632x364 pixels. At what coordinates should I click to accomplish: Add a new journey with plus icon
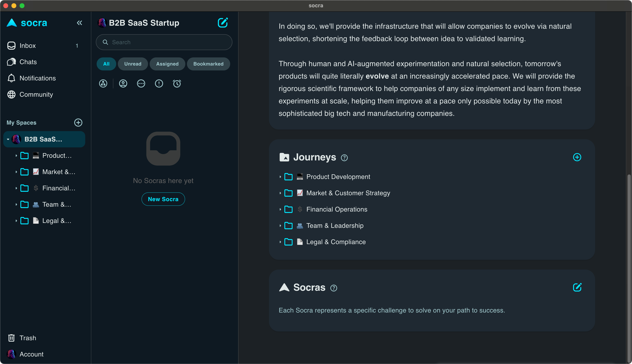(x=577, y=157)
